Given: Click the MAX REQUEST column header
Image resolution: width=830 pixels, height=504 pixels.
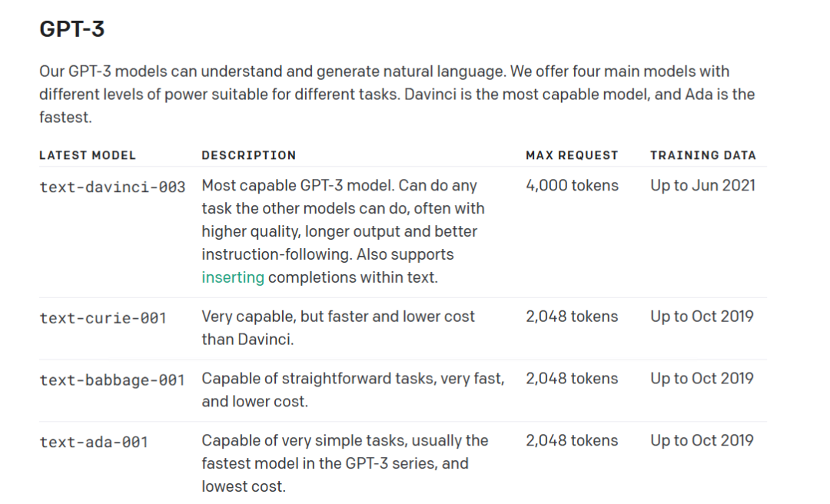Looking at the screenshot, I should [572, 155].
